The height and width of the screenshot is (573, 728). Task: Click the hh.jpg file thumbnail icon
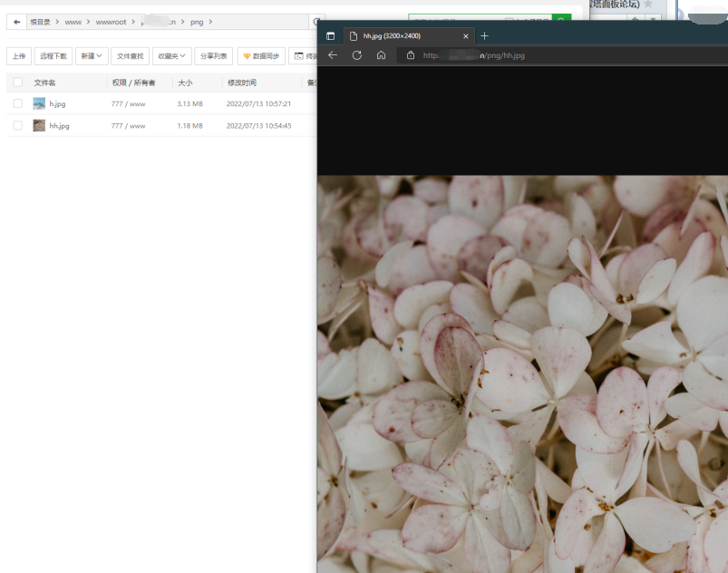pos(39,125)
